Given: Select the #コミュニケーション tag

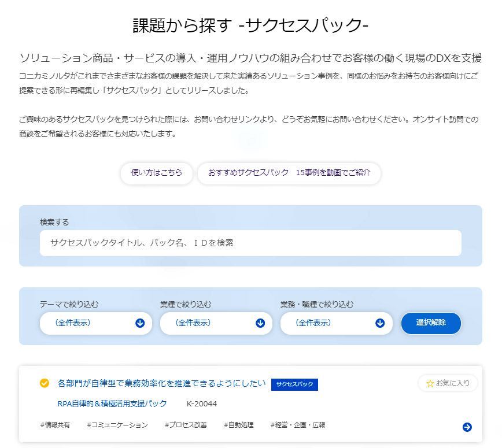Looking at the screenshot, I should pos(115,424).
